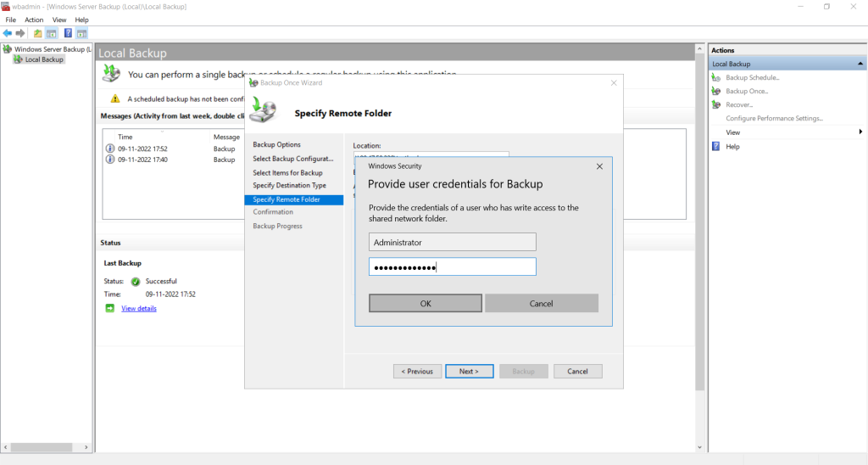Click the Backup Once icon in Actions

tap(716, 91)
